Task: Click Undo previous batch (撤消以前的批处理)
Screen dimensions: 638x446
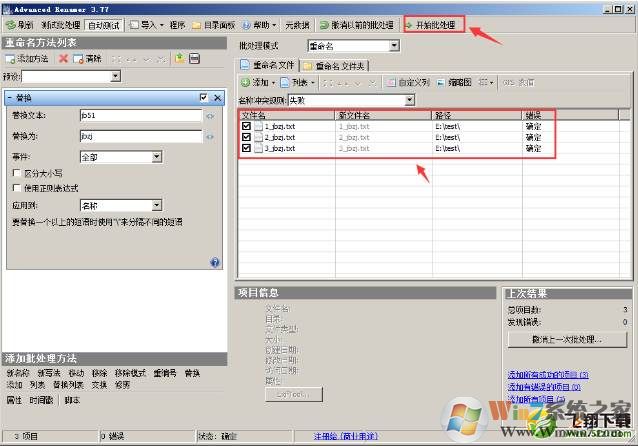Action: (356, 25)
